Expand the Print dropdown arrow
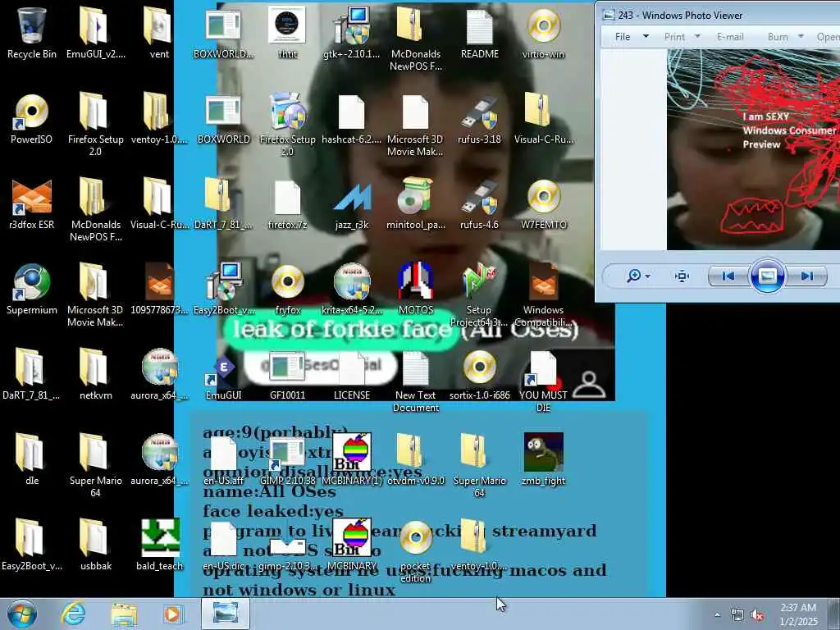The height and width of the screenshot is (630, 840). tap(697, 36)
